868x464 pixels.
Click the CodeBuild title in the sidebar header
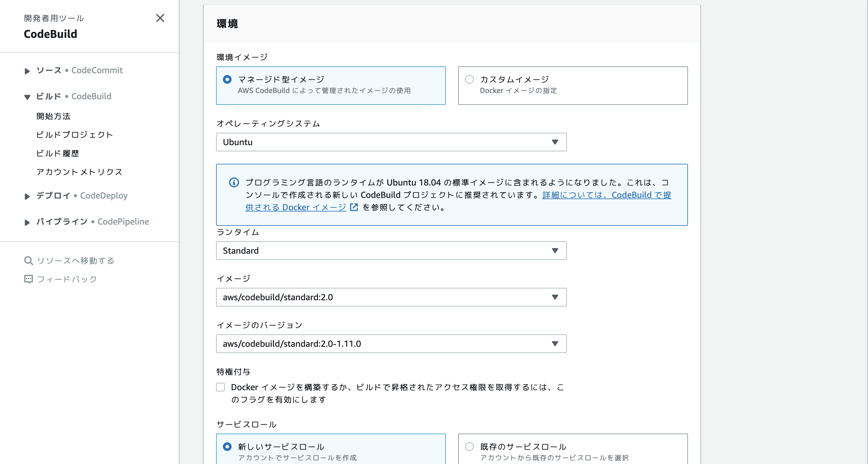pyautogui.click(x=51, y=34)
